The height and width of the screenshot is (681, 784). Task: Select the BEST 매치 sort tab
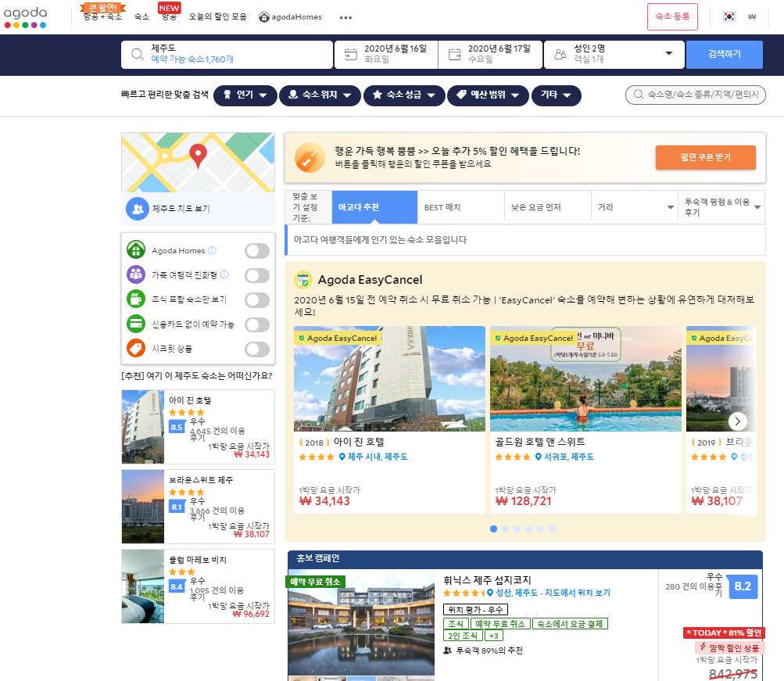pos(460,207)
